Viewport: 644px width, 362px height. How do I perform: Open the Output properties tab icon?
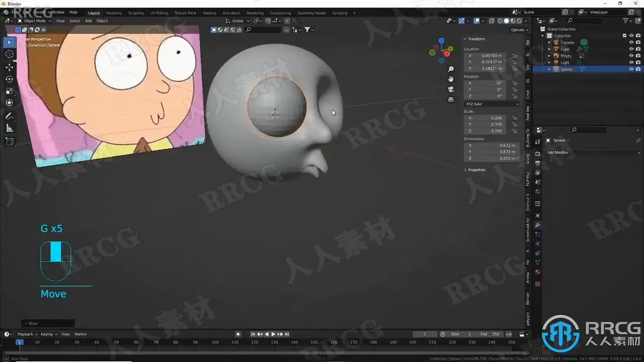538,163
